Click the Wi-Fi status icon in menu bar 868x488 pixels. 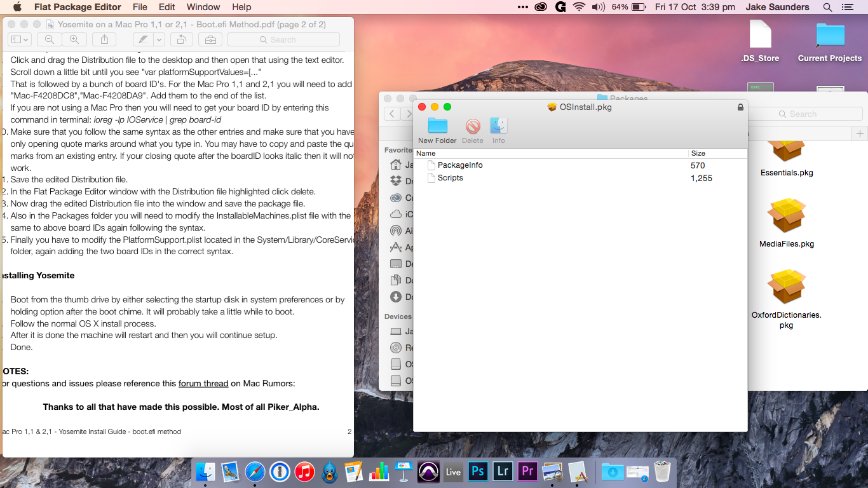pos(578,7)
